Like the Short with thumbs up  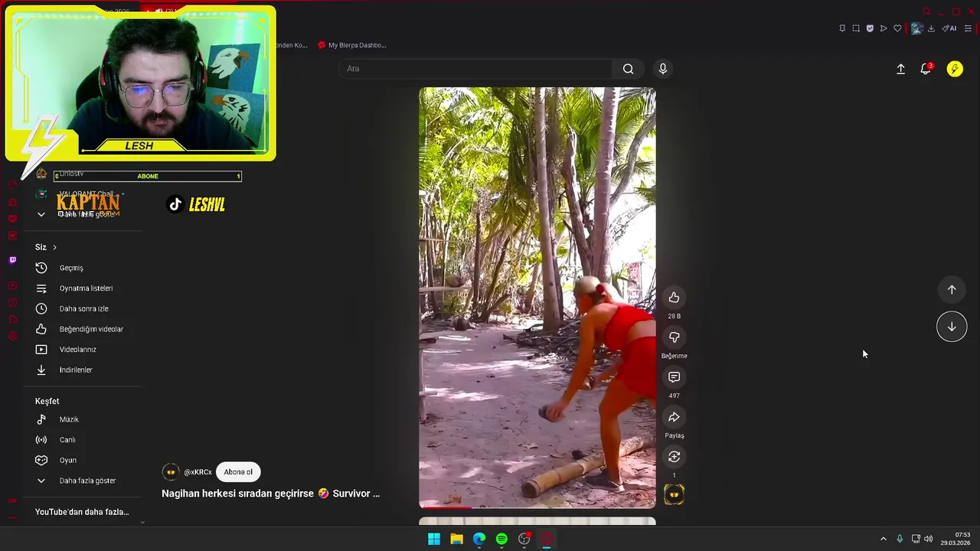(674, 298)
